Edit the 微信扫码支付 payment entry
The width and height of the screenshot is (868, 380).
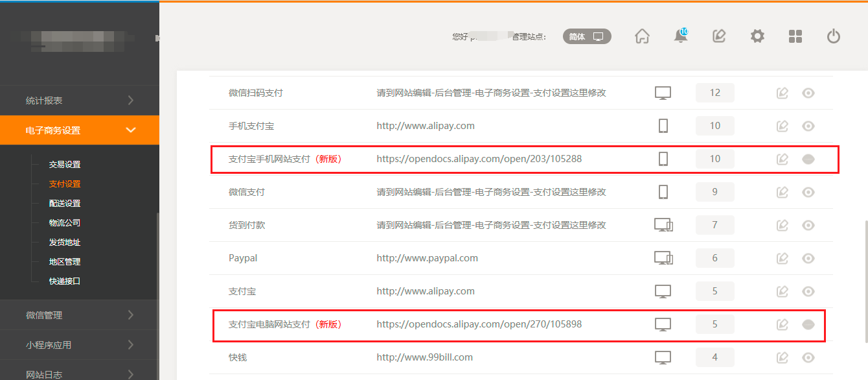(x=782, y=93)
